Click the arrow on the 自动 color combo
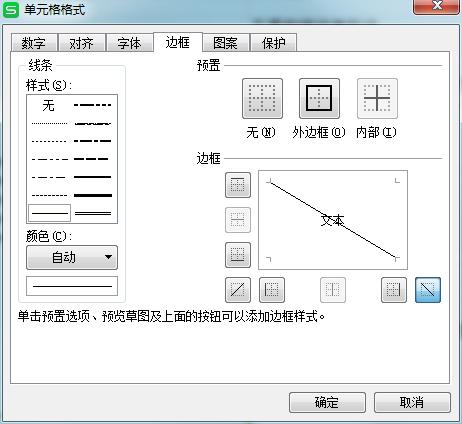Screen dimensions: 462x424 (x=108, y=257)
